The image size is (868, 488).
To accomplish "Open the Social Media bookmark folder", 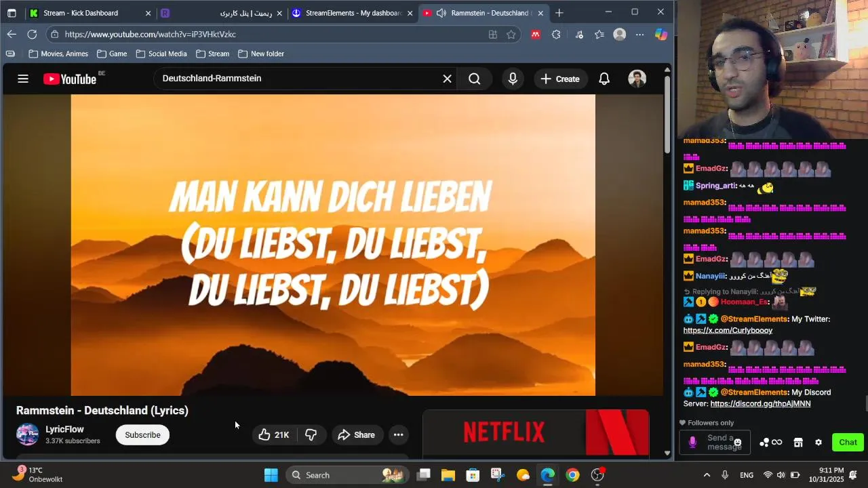I will coord(161,54).
